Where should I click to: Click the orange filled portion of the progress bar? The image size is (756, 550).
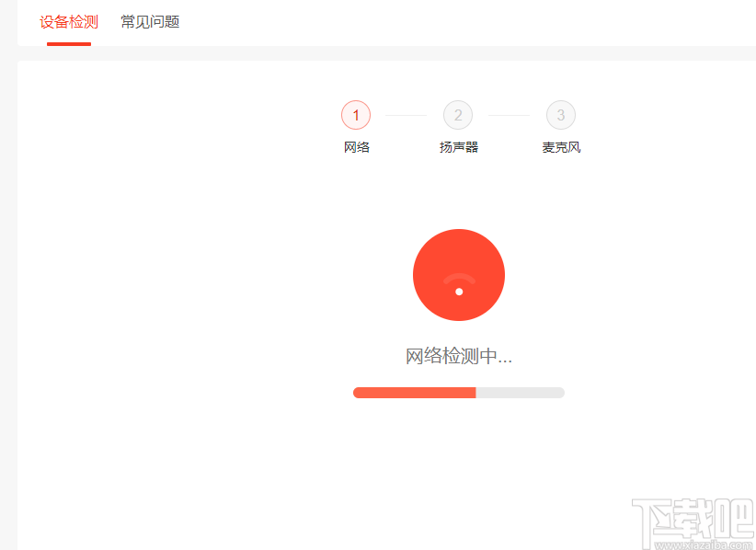click(414, 393)
